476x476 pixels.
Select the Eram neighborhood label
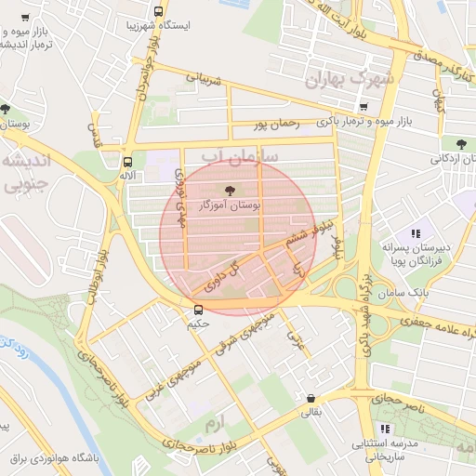(215, 425)
